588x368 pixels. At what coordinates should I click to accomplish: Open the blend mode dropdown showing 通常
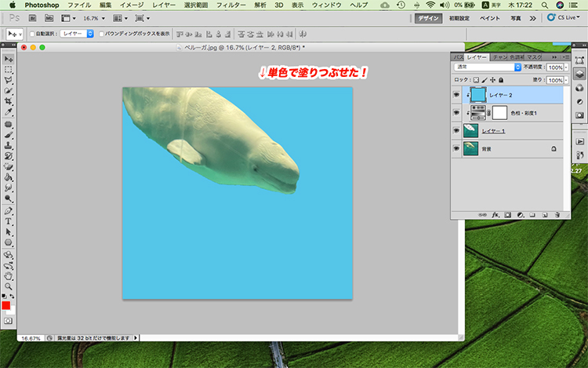488,67
